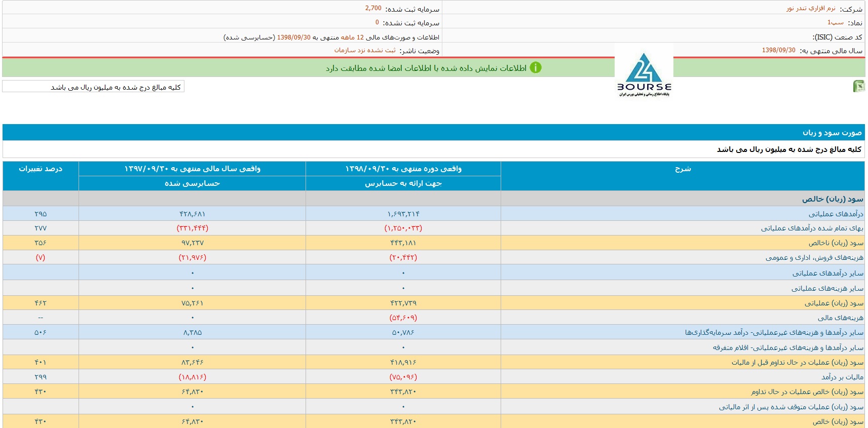Viewport: 868px width, 428px height.
Task: Click the سود (زیان) عملیاتی percent change ۴۶۲
Action: tap(41, 303)
